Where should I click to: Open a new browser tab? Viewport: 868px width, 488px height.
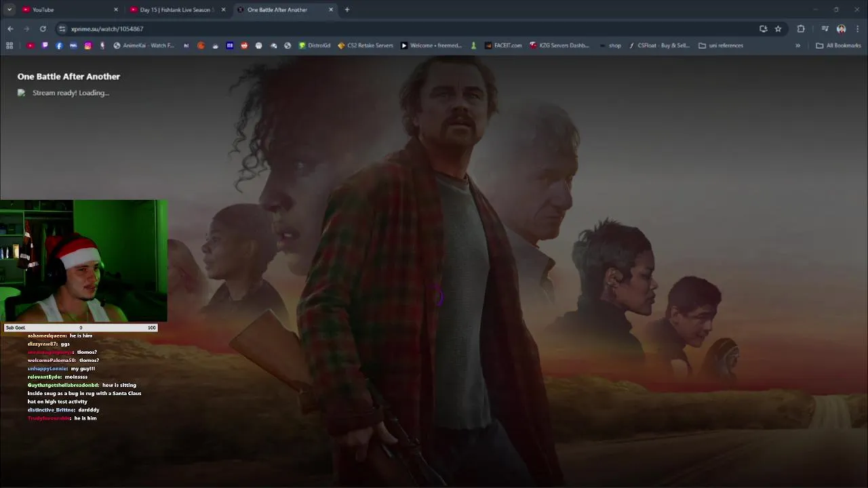pos(347,9)
